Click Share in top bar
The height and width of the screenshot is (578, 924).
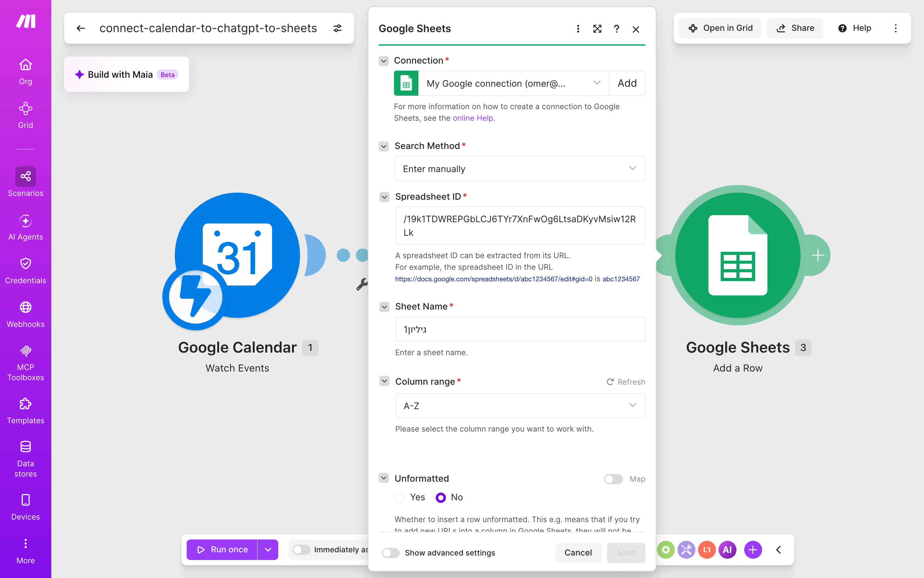coord(795,28)
